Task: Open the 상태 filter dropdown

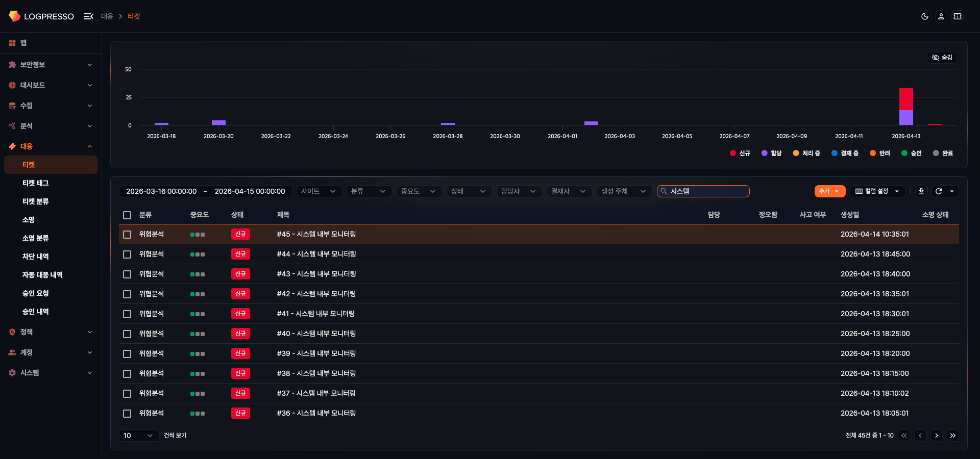Action: pos(468,191)
